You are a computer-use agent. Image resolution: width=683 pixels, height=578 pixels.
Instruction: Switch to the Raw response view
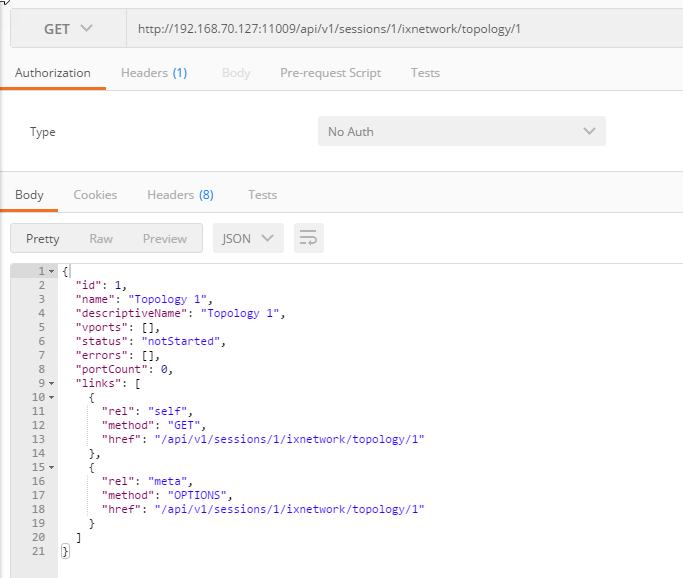click(101, 239)
